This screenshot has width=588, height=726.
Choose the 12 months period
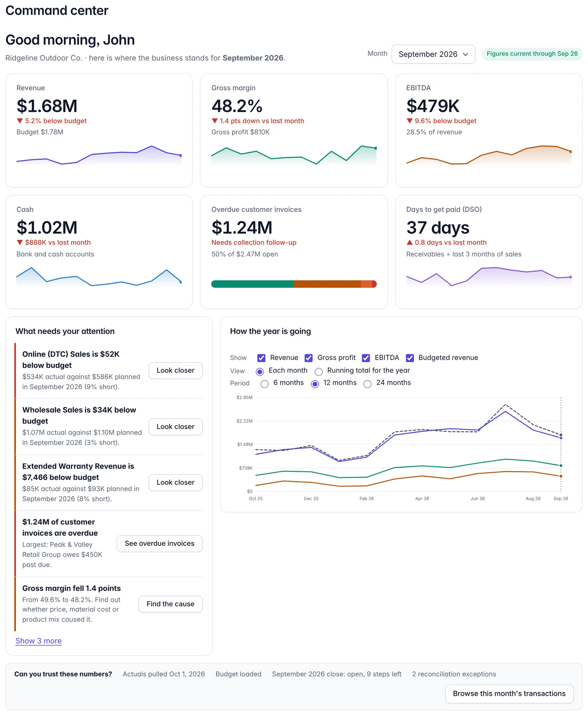[315, 384]
